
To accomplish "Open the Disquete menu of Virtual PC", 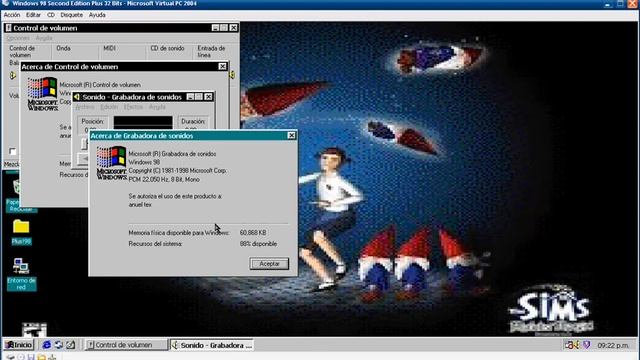I will (x=72, y=15).
